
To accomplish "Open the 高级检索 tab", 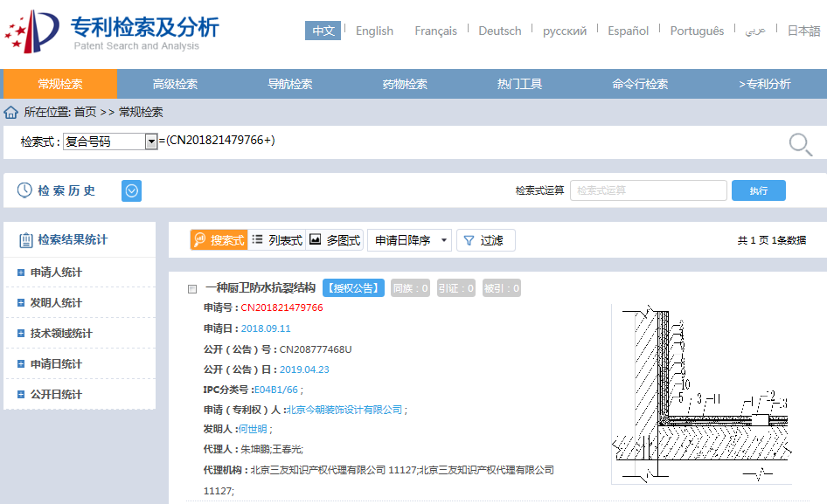I will click(x=175, y=84).
